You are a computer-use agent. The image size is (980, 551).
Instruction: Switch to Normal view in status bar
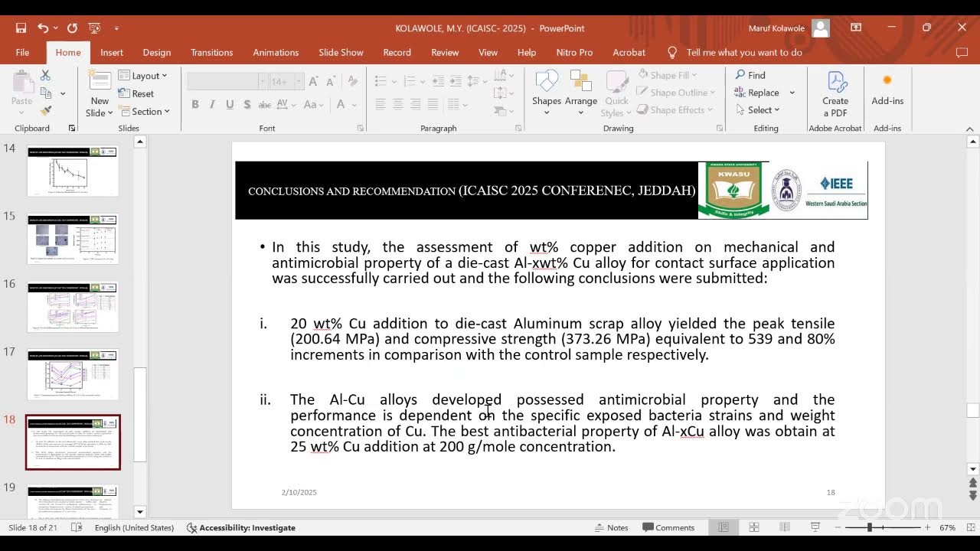tap(724, 527)
